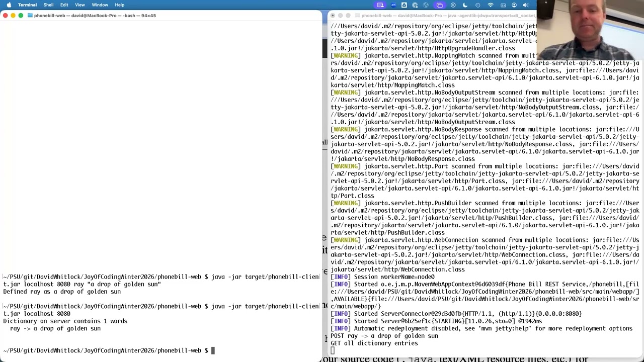Open the Apple menu

pos(9,5)
